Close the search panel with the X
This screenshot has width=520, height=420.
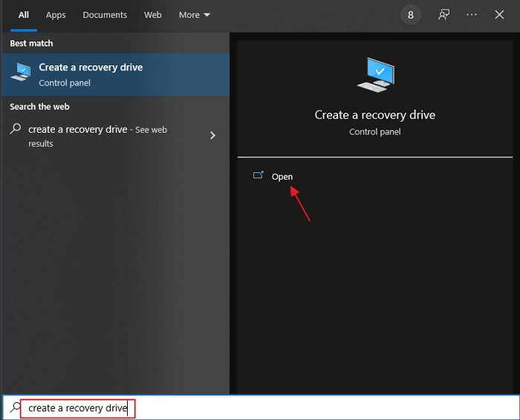click(499, 15)
